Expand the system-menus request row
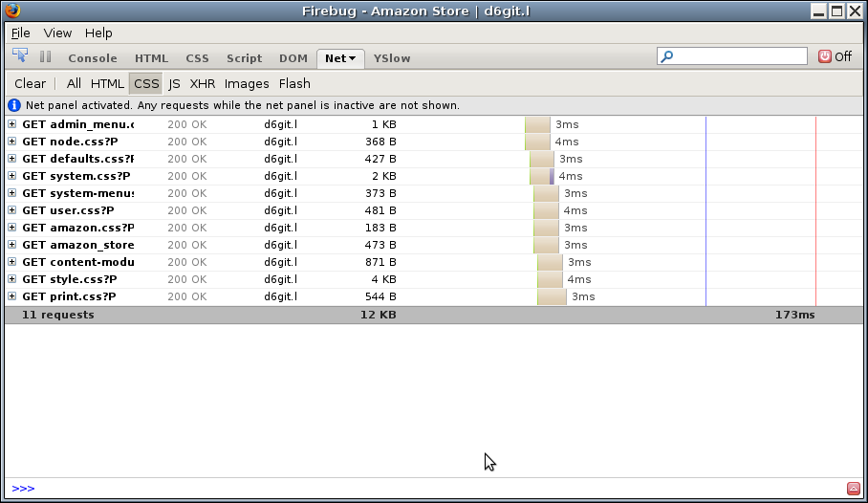Image resolution: width=868 pixels, height=503 pixels. pyautogui.click(x=12, y=193)
